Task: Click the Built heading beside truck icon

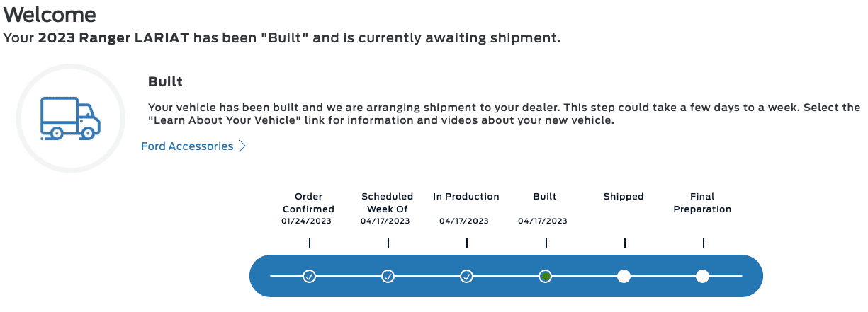Action: 165,81
